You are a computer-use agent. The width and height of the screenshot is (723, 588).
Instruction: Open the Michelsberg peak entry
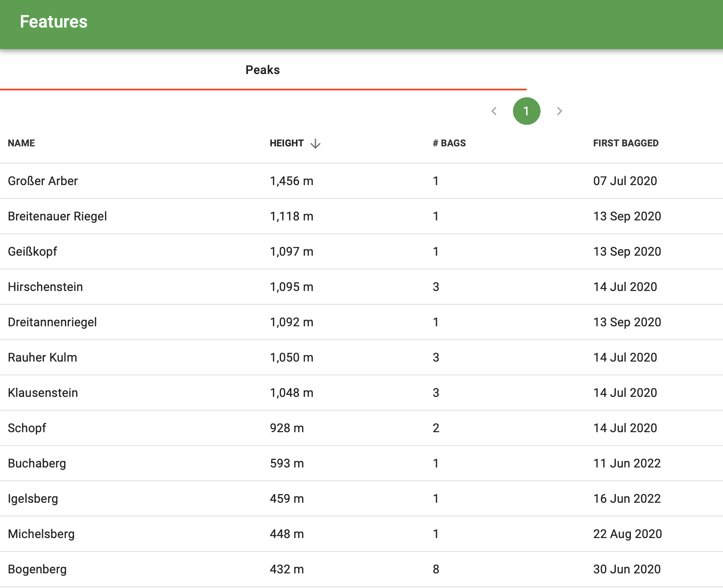coord(41,534)
